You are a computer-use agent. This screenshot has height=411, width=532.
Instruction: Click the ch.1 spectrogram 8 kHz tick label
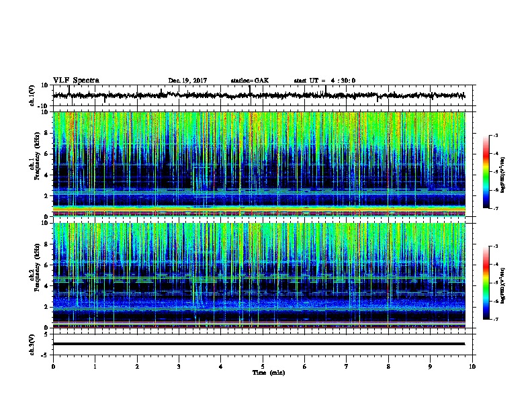tap(46, 133)
